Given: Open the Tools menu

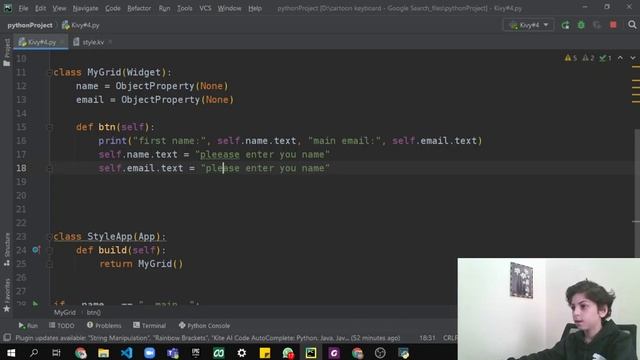Looking at the screenshot, I should click(x=184, y=8).
